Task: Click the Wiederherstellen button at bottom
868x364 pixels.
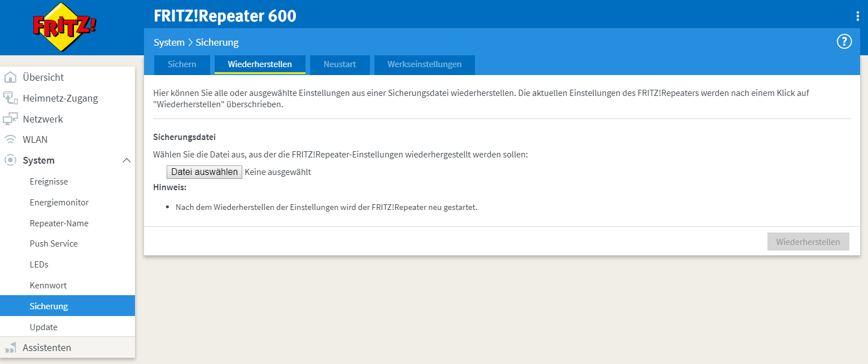Action: point(808,242)
